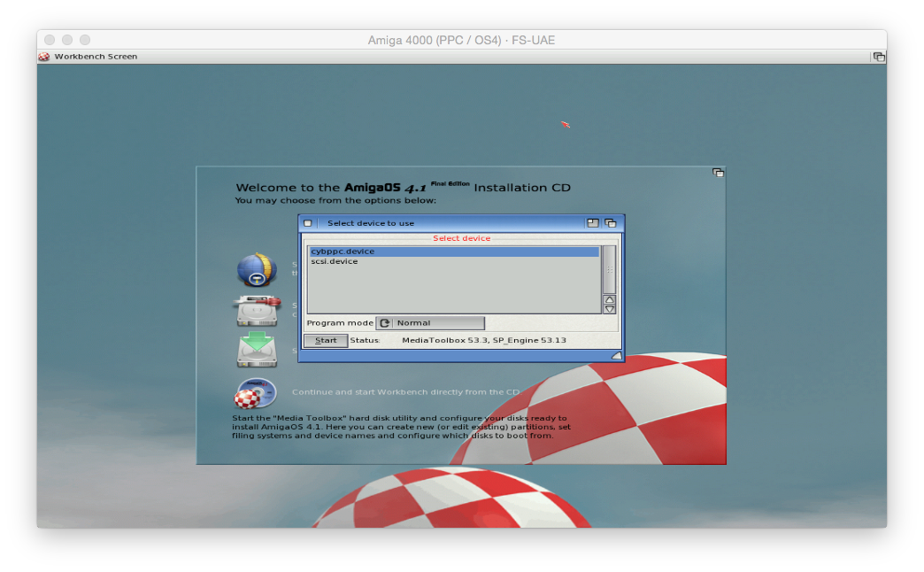Click the macOS red close button
The image size is (924, 572).
(x=50, y=40)
